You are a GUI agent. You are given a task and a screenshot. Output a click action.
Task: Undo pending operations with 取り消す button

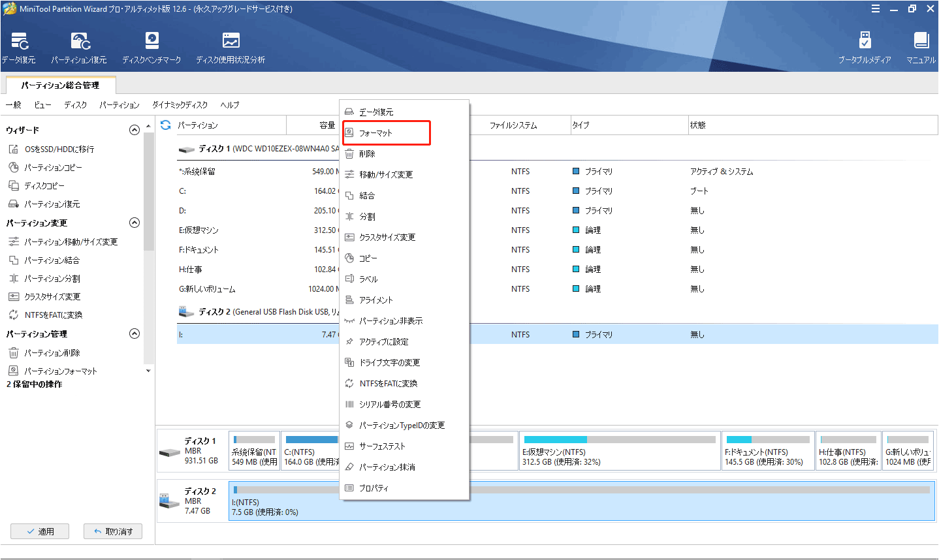(x=112, y=531)
